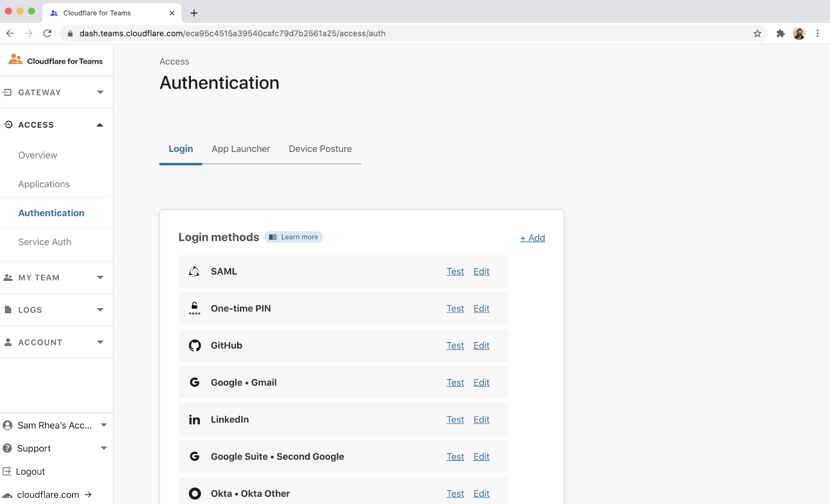Test the Okta Other login

click(x=455, y=493)
